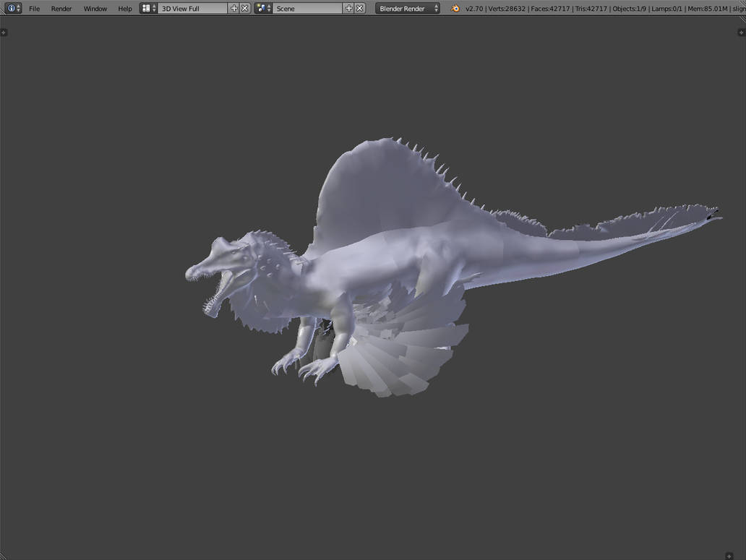Image resolution: width=746 pixels, height=560 pixels.
Task: Expand the hidden panel at top-right corner
Action: pyautogui.click(x=742, y=33)
